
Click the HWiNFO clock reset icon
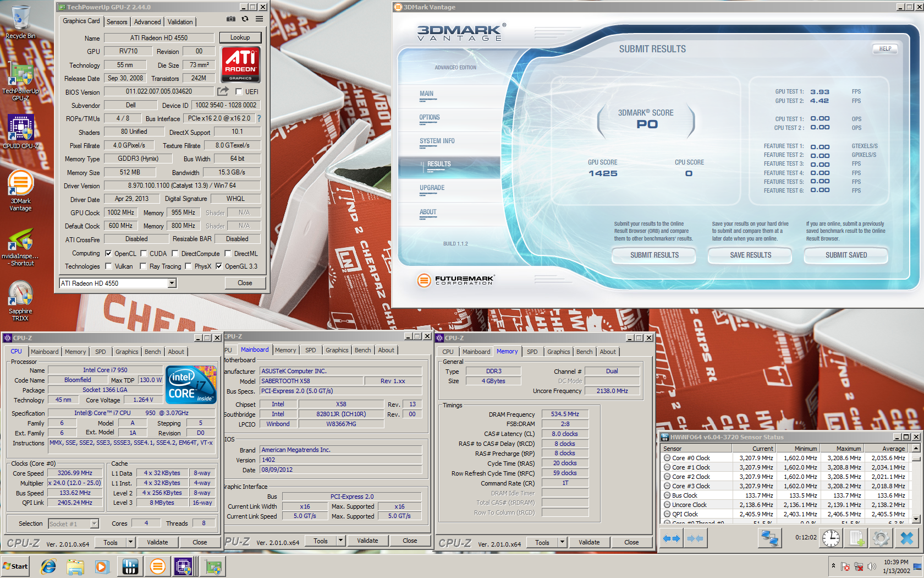(x=831, y=538)
